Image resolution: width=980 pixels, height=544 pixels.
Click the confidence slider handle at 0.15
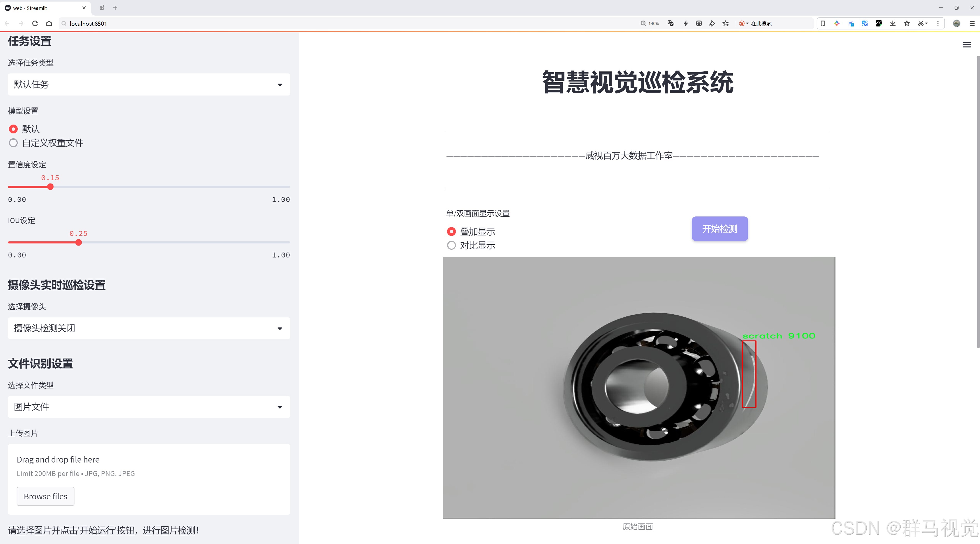click(50, 187)
